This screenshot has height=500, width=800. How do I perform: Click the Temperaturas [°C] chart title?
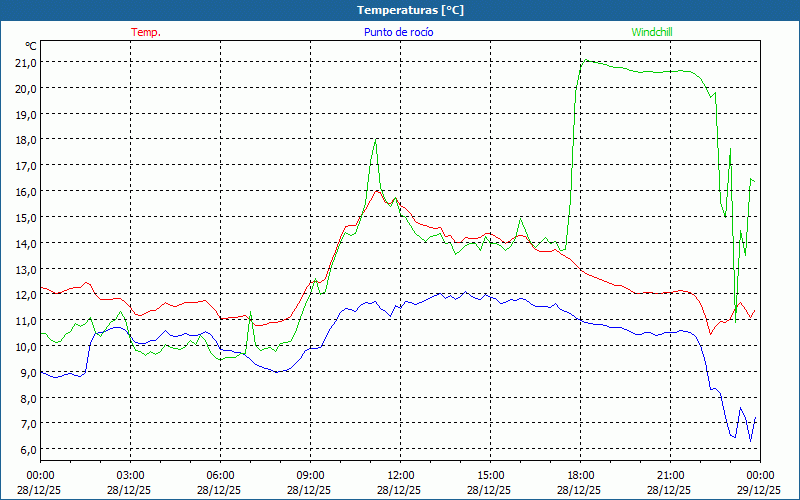tap(410, 10)
